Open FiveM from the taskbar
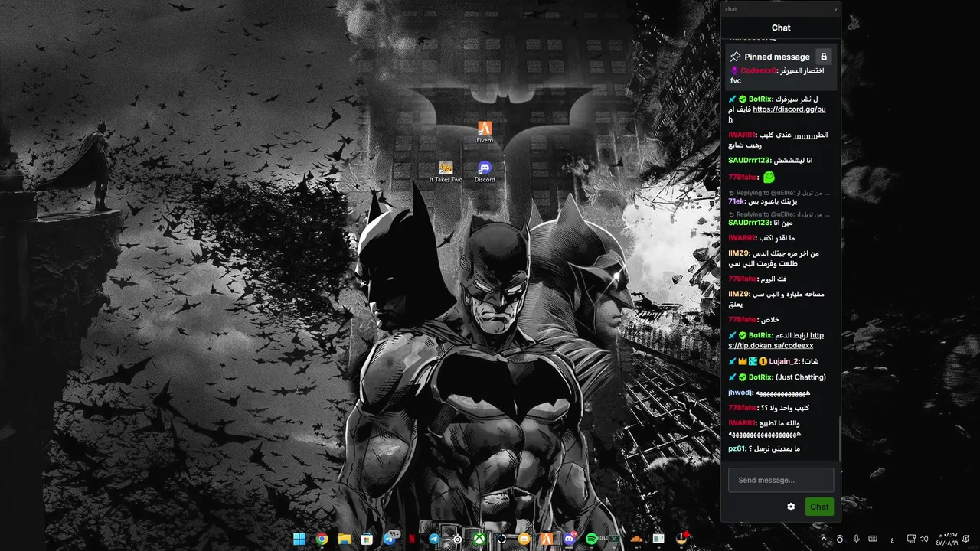Image resolution: width=980 pixels, height=551 pixels. point(547,539)
